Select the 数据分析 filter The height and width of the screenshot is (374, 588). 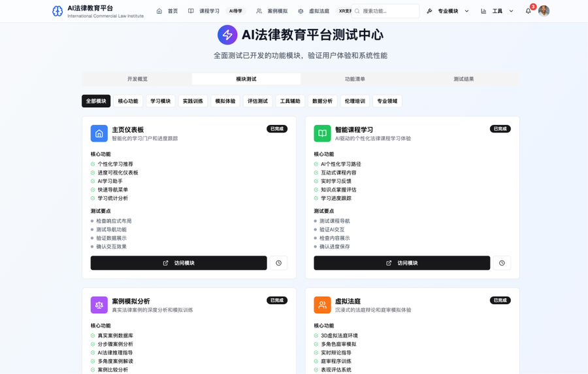[323, 101]
